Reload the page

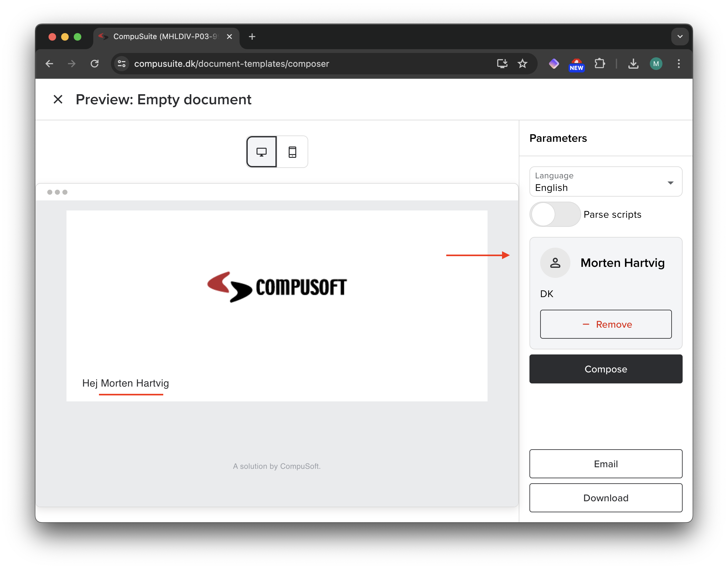95,64
